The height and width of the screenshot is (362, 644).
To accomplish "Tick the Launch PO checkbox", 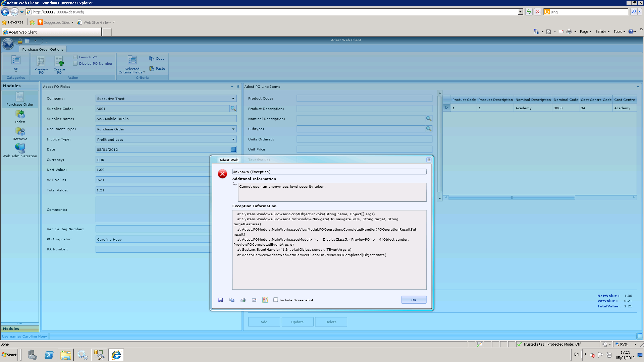I will (x=75, y=57).
